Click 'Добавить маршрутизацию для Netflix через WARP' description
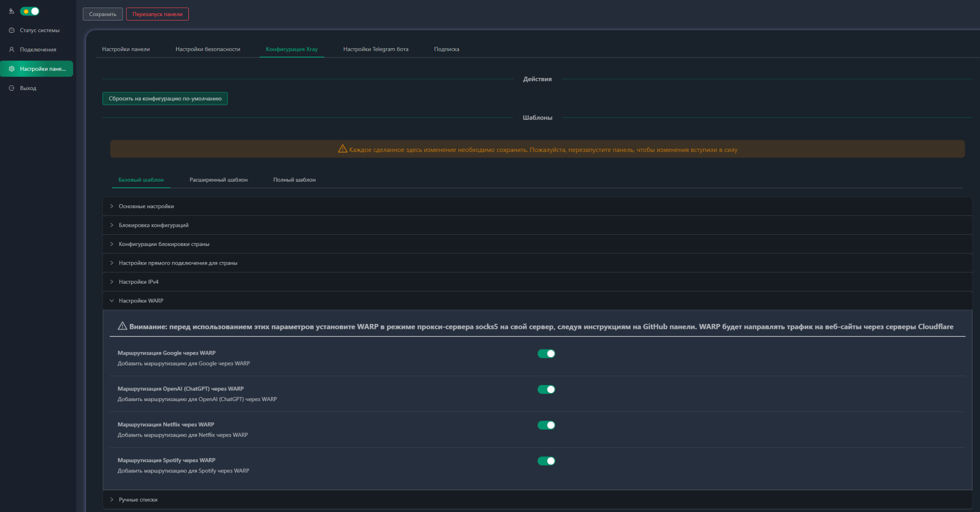This screenshot has height=512, width=980. 183,435
